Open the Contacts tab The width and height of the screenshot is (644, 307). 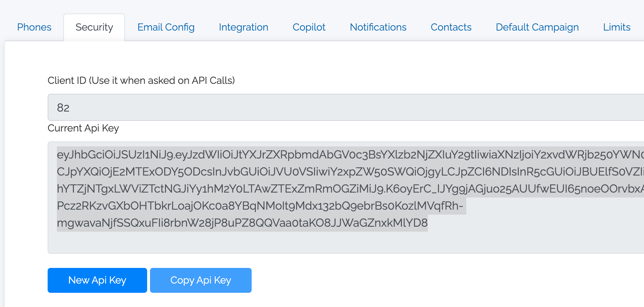coord(451,27)
